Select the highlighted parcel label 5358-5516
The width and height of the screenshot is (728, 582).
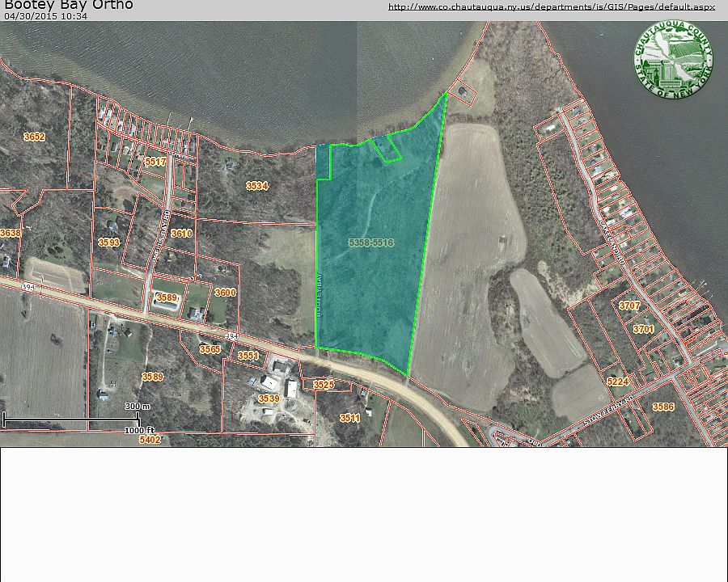coord(371,242)
